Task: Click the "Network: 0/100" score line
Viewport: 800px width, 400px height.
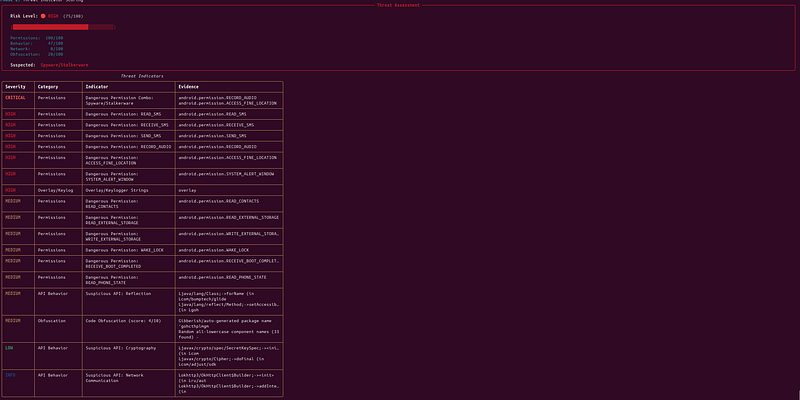Action: pos(37,49)
